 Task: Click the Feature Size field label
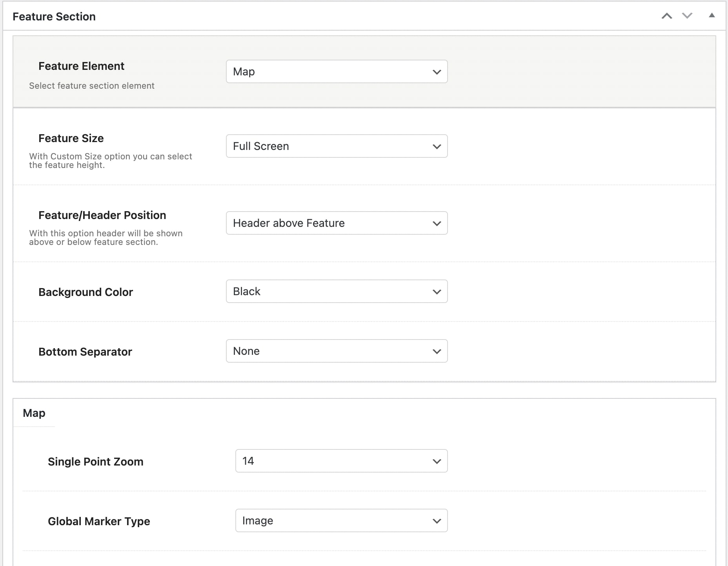(71, 138)
